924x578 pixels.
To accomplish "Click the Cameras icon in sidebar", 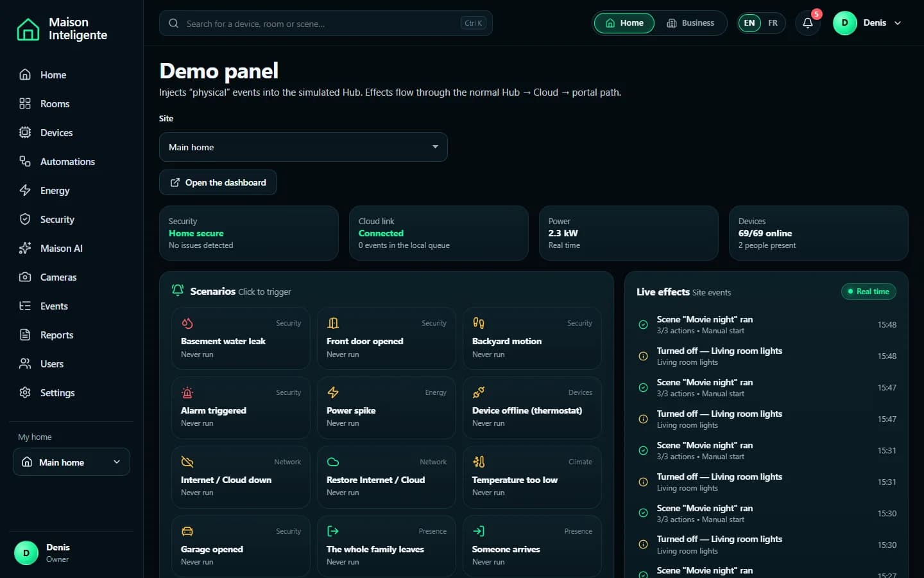I will click(x=25, y=277).
